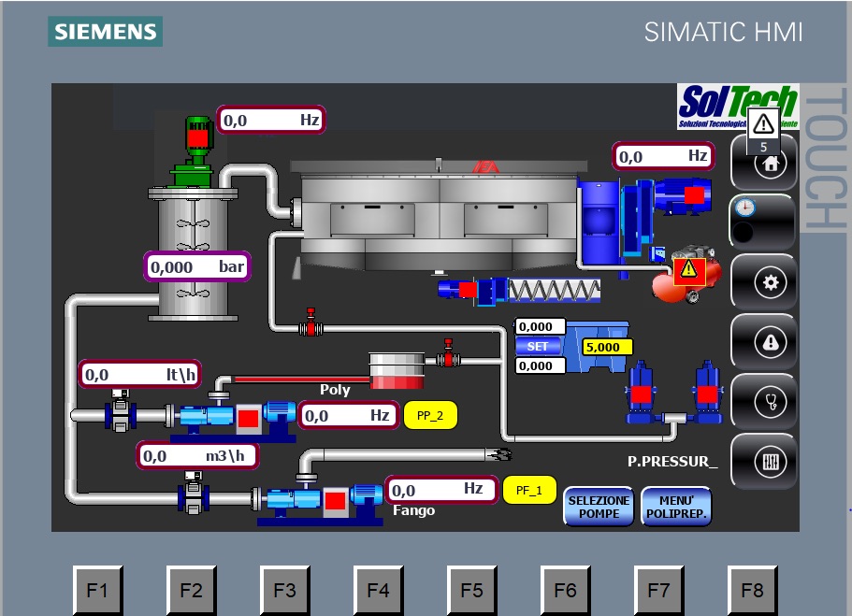Click the SIEMENS logo
The width and height of the screenshot is (852, 616).
[x=106, y=32]
